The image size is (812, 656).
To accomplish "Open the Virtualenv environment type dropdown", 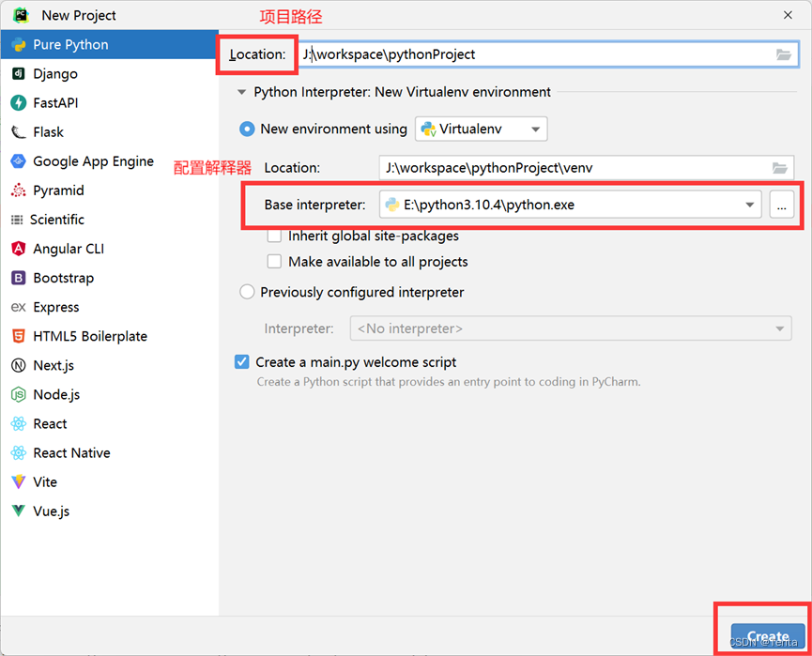I will (x=481, y=129).
